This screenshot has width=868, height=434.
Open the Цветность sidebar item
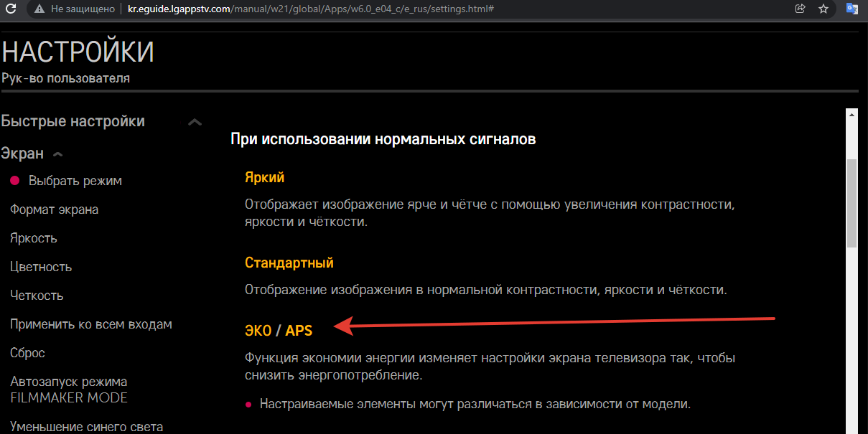click(41, 267)
